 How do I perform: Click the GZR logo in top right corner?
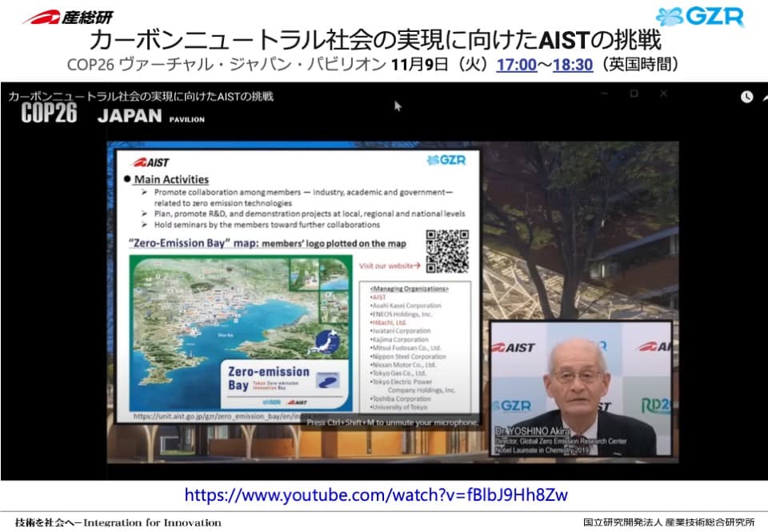(x=700, y=17)
